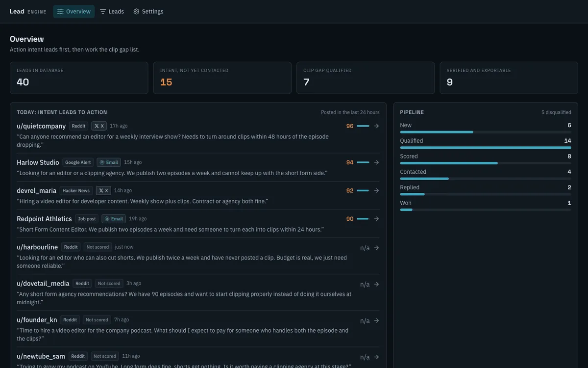
Task: Select the devrel_maria lead name
Action: [x=37, y=190]
